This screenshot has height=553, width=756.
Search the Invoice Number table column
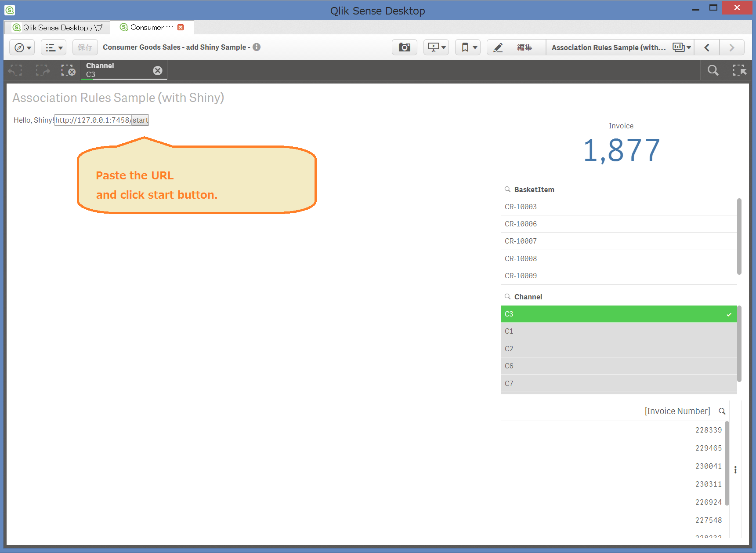point(722,411)
